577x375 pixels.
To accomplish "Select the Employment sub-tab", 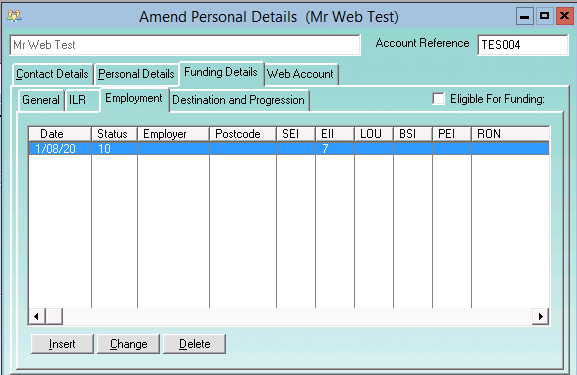I will tap(134, 98).
